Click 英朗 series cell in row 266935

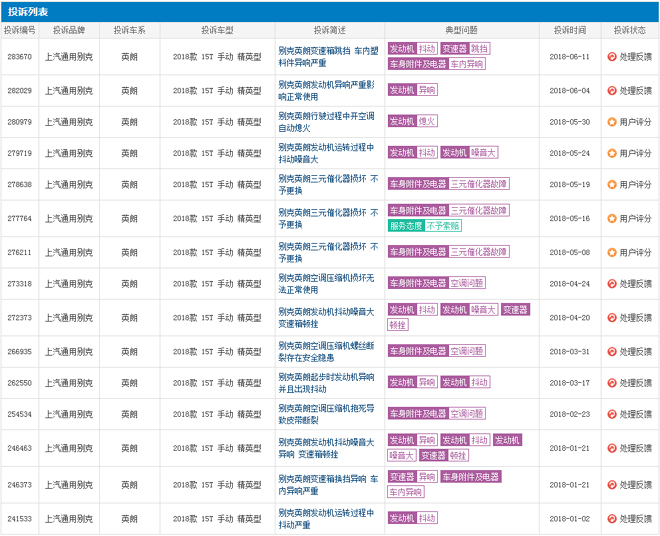(x=129, y=352)
